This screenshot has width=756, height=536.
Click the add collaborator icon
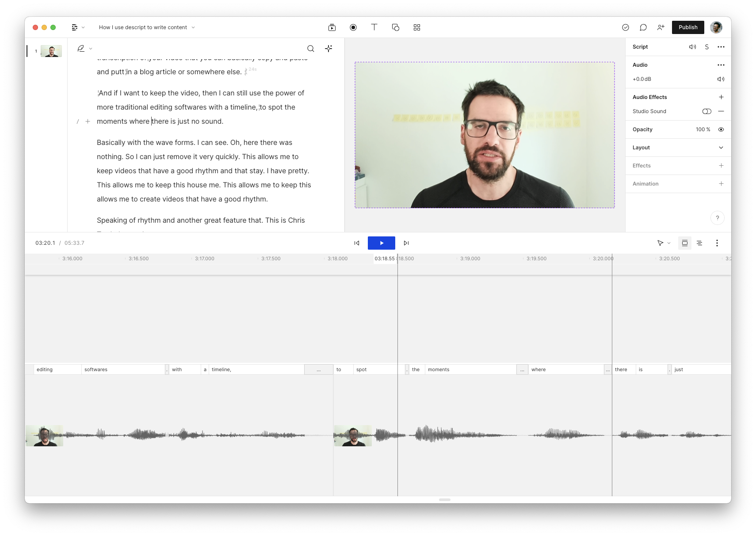(661, 27)
